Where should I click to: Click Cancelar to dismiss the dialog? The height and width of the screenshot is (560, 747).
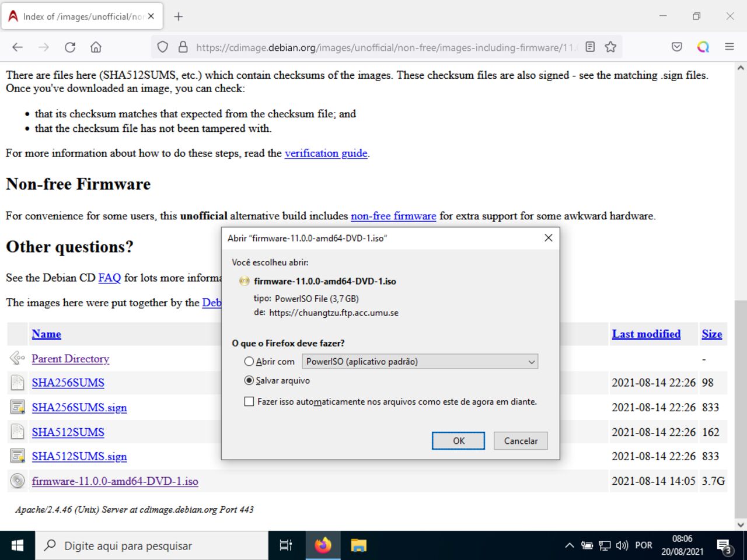coord(521,441)
